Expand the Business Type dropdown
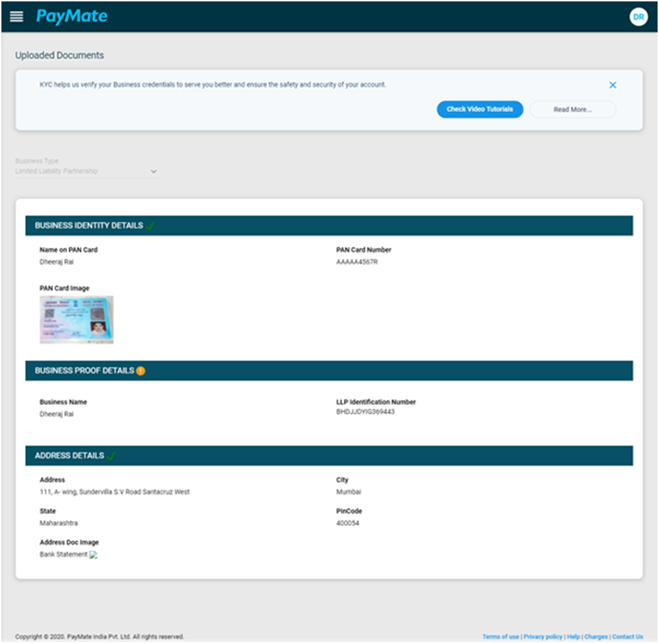659x644 pixels. 88,171
